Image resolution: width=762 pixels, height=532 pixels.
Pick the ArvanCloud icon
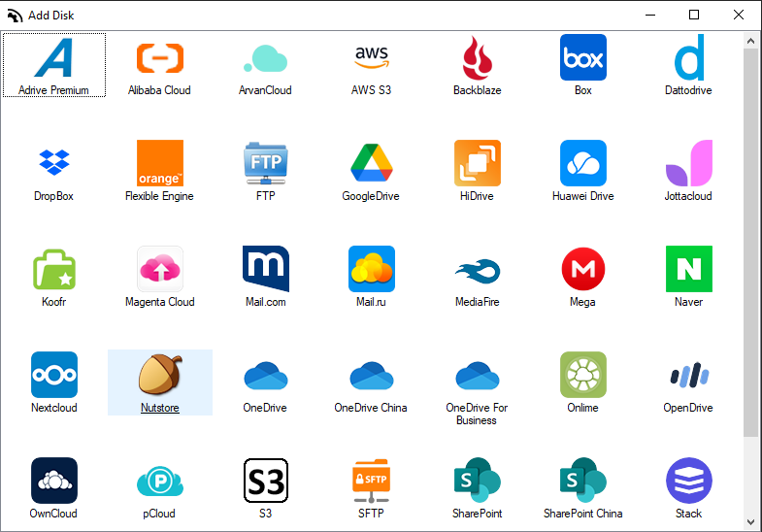[x=265, y=58]
